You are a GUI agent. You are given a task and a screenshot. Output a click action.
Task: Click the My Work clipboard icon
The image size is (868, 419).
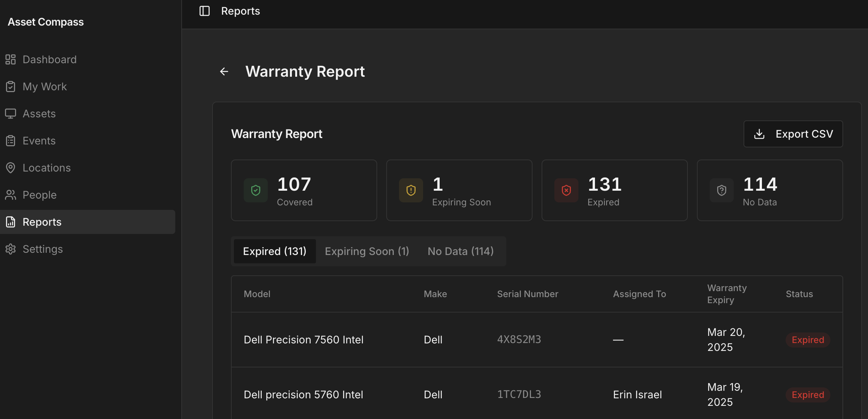[x=11, y=87]
